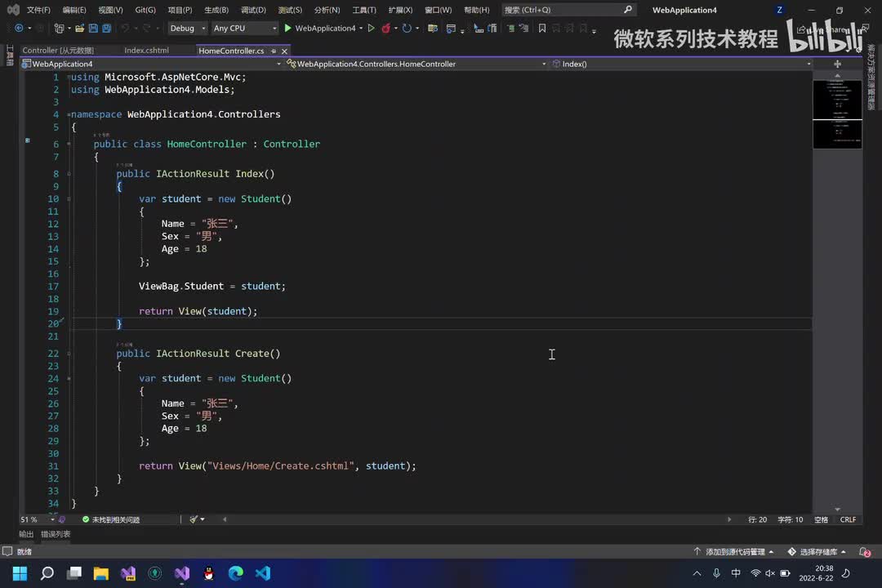Click the ViewBag.Student line of code
The height and width of the screenshot is (588, 882).
click(x=212, y=287)
